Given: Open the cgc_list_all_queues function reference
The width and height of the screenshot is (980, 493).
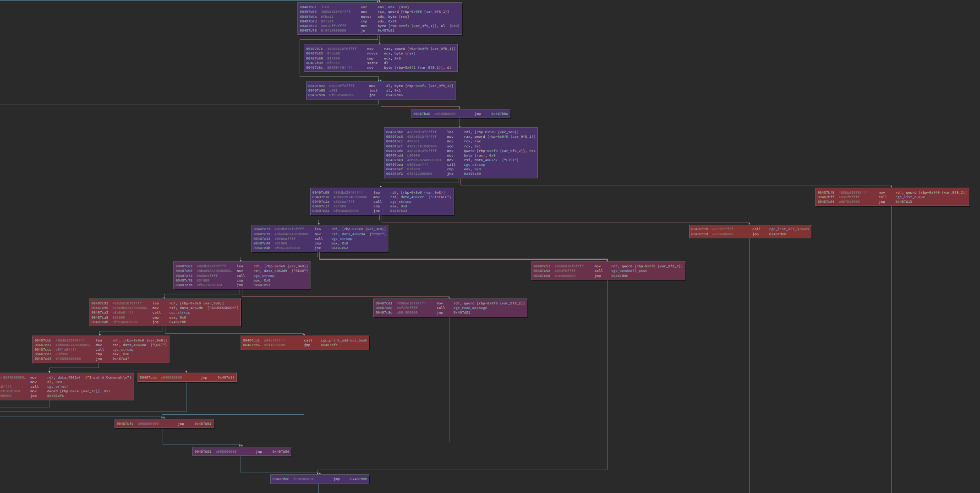Looking at the screenshot, I should pos(789,229).
